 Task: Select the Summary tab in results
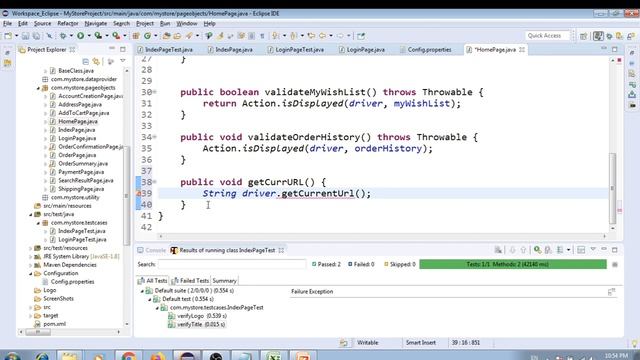[224, 281]
